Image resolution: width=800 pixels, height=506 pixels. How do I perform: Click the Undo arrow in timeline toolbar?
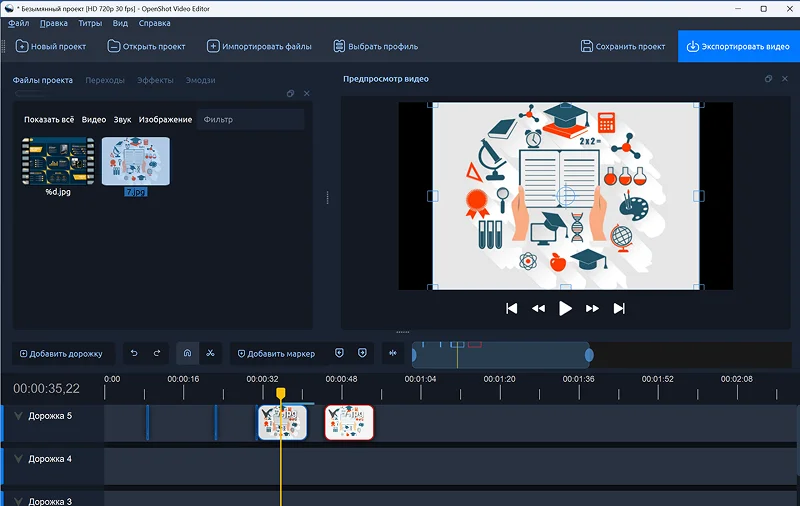(x=135, y=353)
